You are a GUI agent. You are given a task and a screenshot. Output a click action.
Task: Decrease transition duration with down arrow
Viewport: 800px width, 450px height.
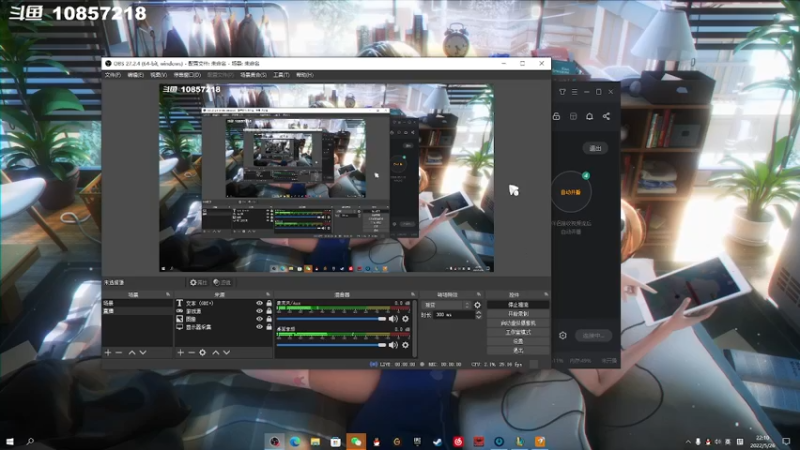[479, 317]
